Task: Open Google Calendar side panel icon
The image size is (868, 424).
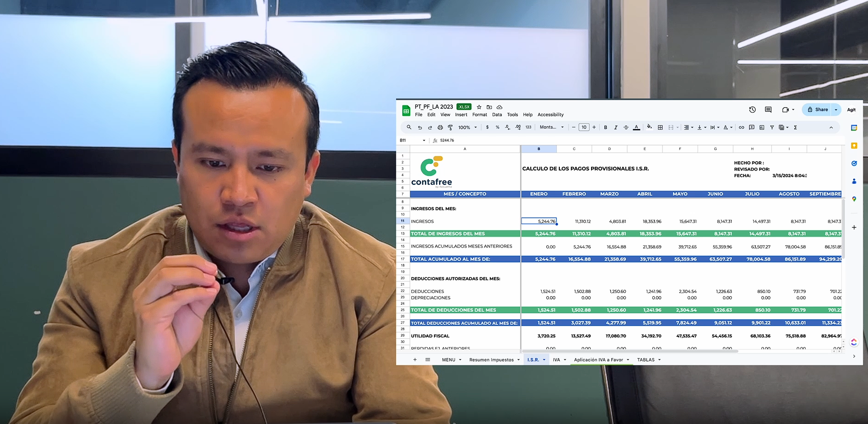Action: (x=854, y=128)
